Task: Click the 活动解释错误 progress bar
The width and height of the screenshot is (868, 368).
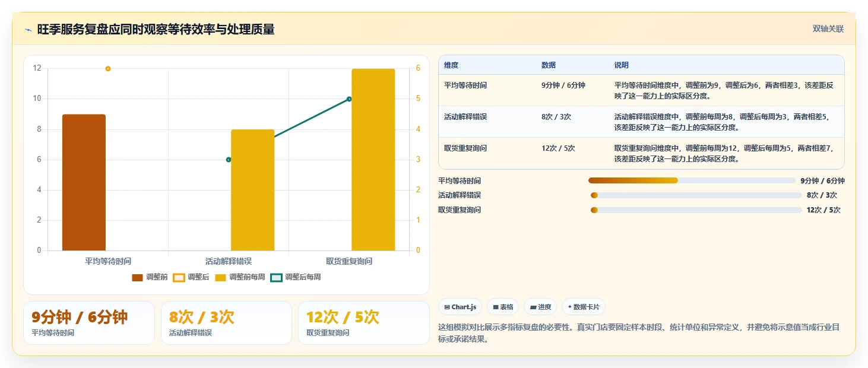Action: tap(696, 195)
